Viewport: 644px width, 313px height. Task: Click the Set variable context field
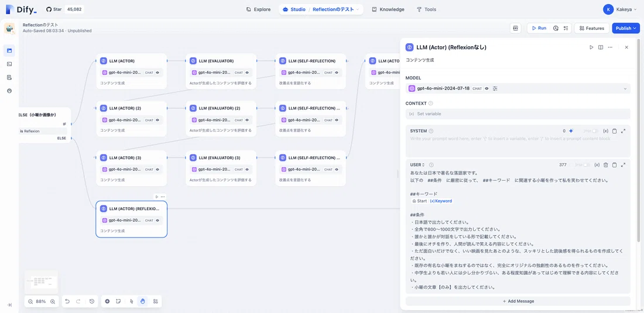click(518, 113)
